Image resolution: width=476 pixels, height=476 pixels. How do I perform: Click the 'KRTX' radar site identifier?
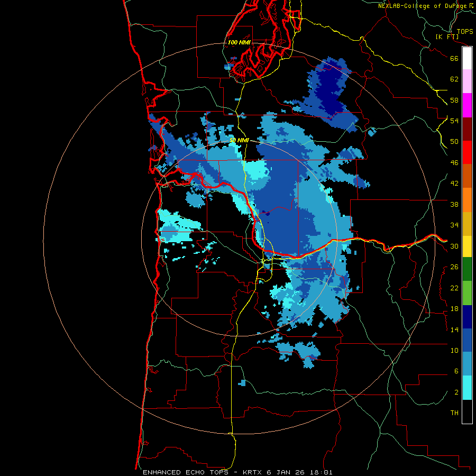[x=253, y=472]
